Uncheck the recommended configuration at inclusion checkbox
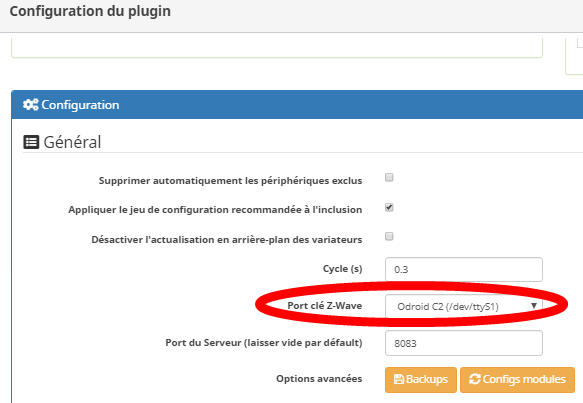Viewport: 583px width, 403px height. point(389,207)
